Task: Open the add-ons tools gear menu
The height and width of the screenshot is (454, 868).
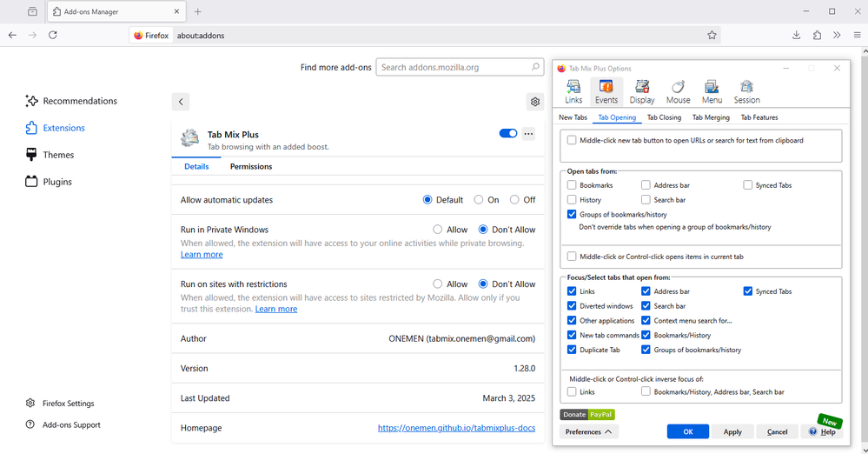Action: click(x=534, y=102)
